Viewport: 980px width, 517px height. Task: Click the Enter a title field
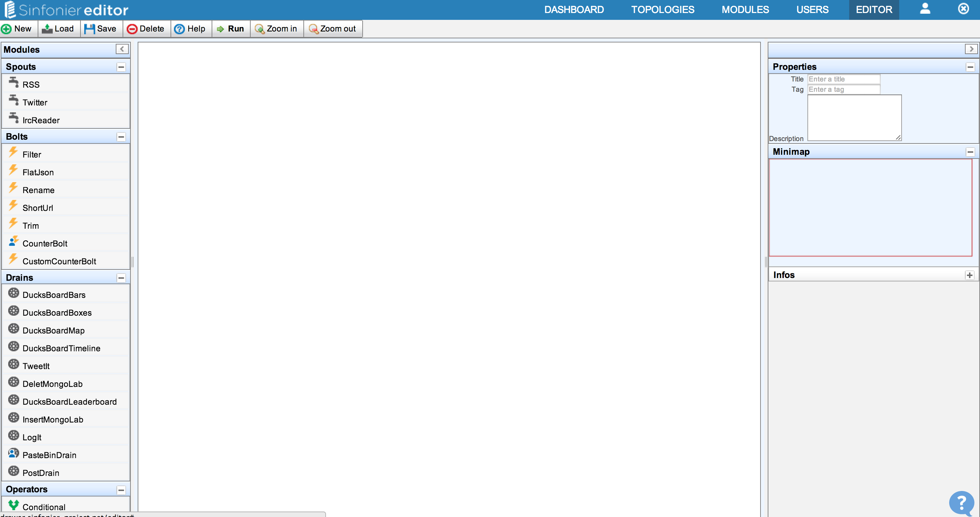point(844,79)
